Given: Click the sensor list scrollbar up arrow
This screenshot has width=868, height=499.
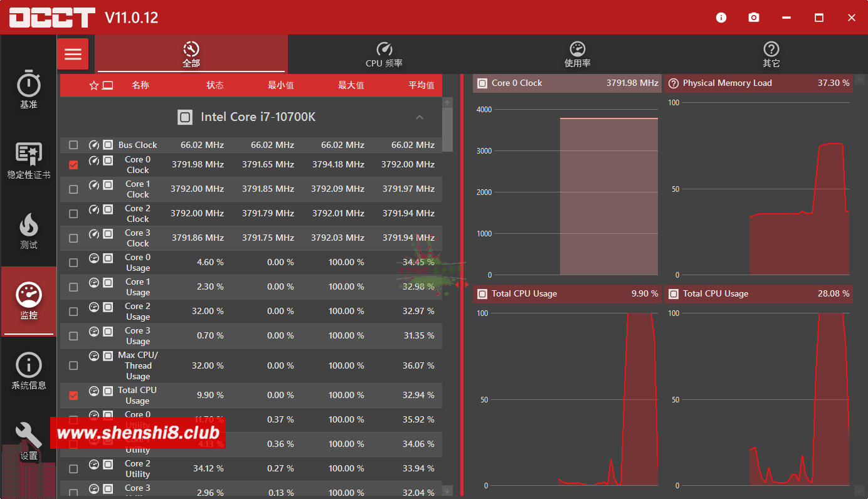Looking at the screenshot, I should pos(447,102).
